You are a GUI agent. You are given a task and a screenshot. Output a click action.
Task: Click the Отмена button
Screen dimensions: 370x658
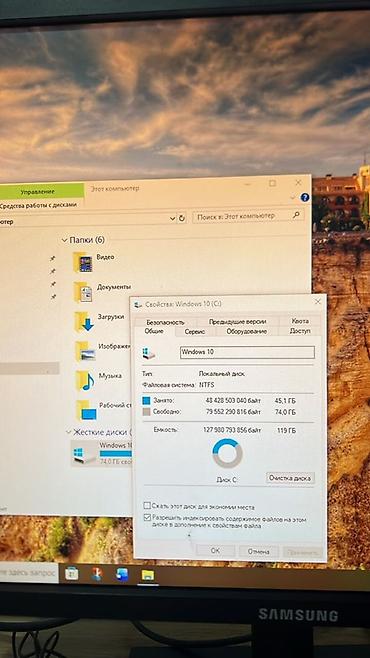pyautogui.click(x=258, y=551)
